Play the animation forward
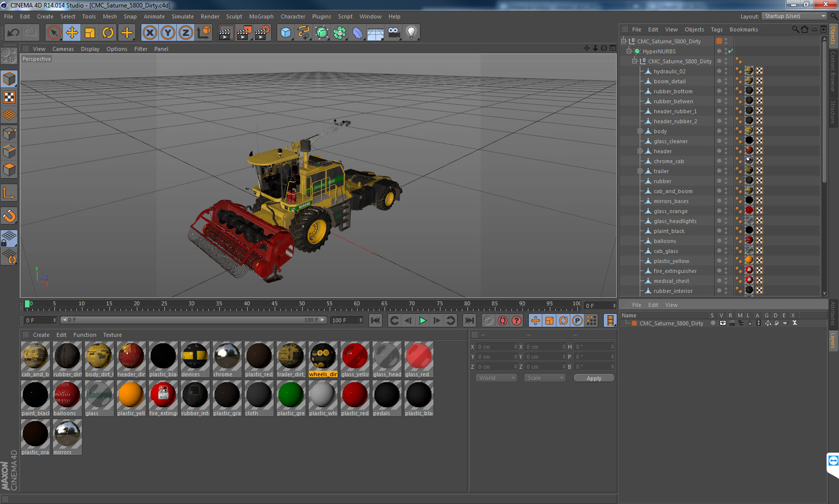Viewport: 839px width, 504px height. click(x=422, y=320)
